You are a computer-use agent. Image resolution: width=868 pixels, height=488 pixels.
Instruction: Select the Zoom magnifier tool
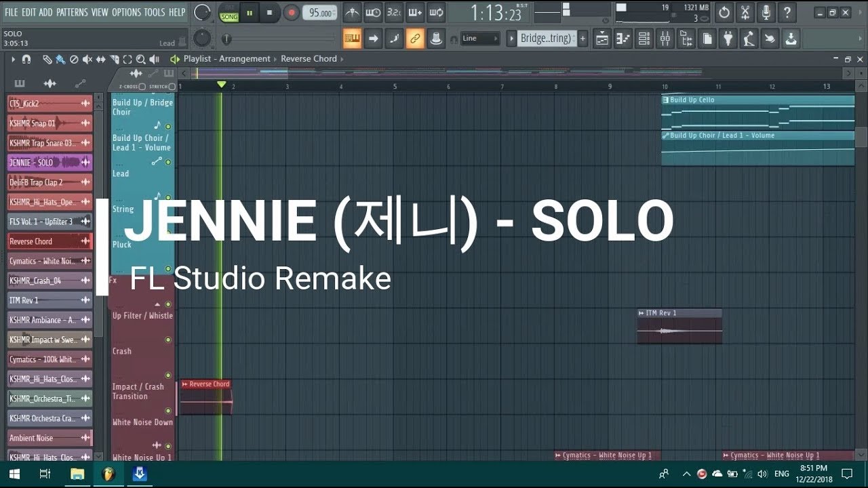pyautogui.click(x=140, y=60)
